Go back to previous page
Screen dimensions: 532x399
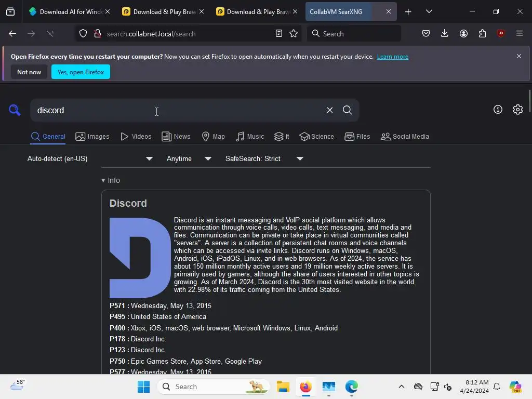pyautogui.click(x=12, y=34)
